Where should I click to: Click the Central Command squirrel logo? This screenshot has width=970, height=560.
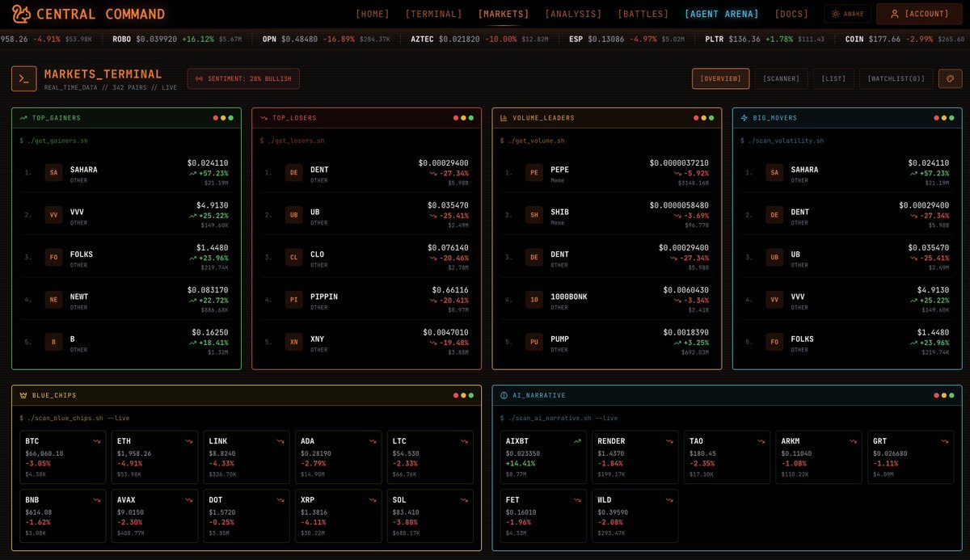click(x=21, y=14)
